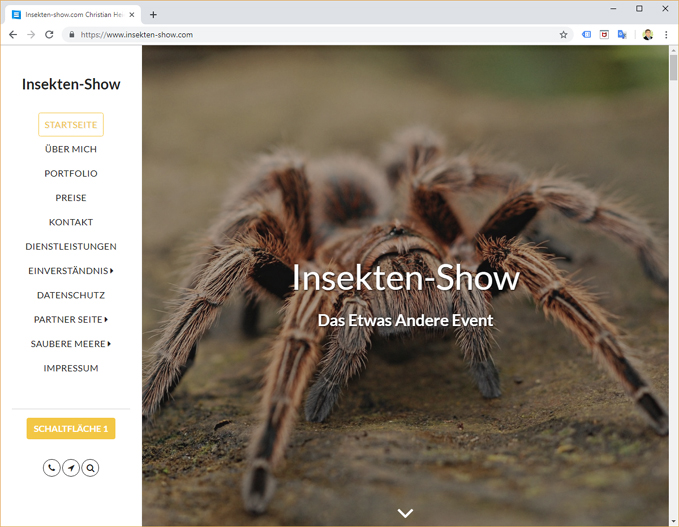This screenshot has width=679, height=527.
Task: Click the 'Das Etwas Andere Event' subtitle
Action: point(405,320)
